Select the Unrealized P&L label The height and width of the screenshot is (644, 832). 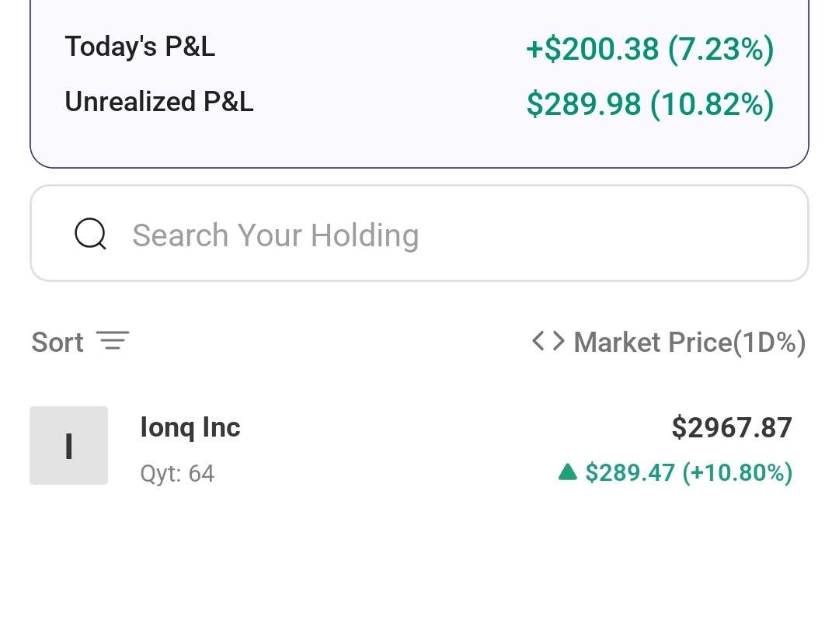point(159,101)
